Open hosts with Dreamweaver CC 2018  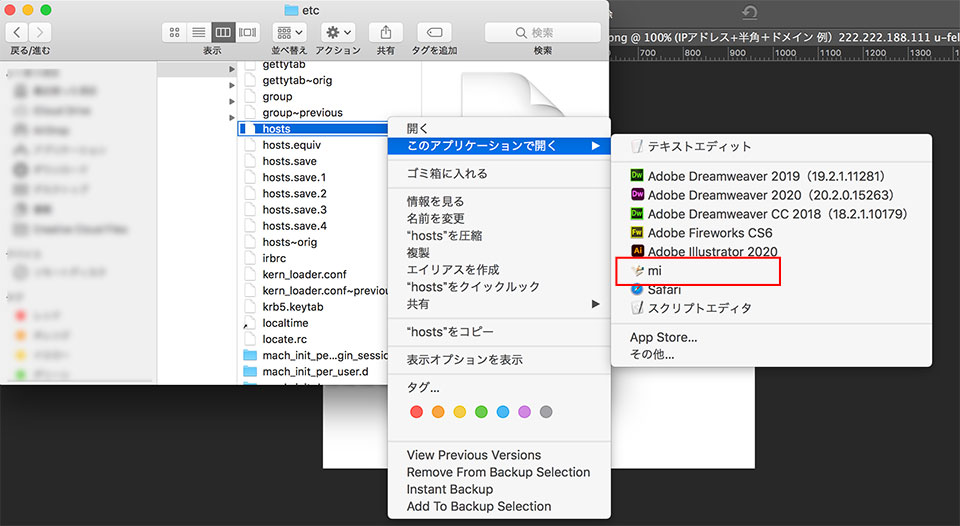[x=771, y=214]
